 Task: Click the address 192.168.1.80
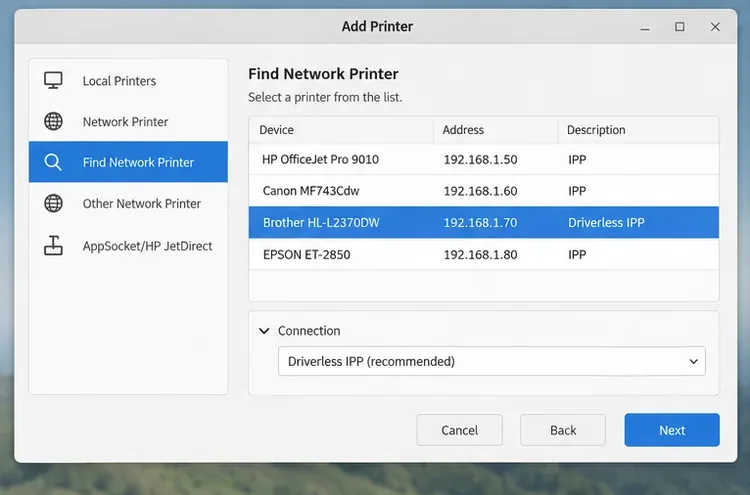pos(480,254)
